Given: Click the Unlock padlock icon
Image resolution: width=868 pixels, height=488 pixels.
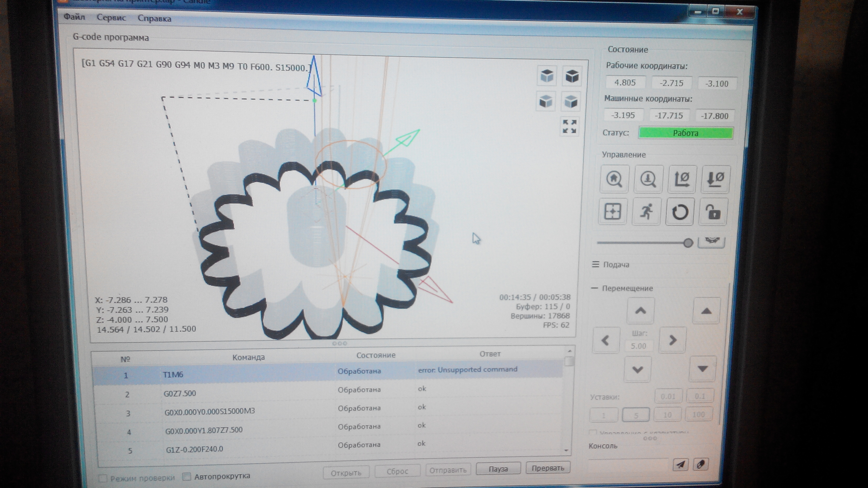Looking at the screenshot, I should click(x=713, y=212).
